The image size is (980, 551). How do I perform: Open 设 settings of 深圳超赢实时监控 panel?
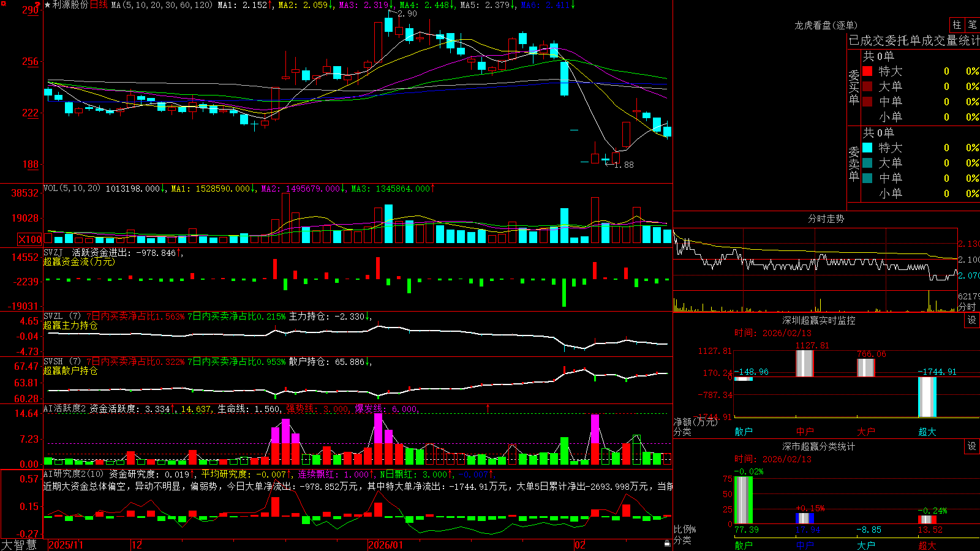(x=971, y=320)
